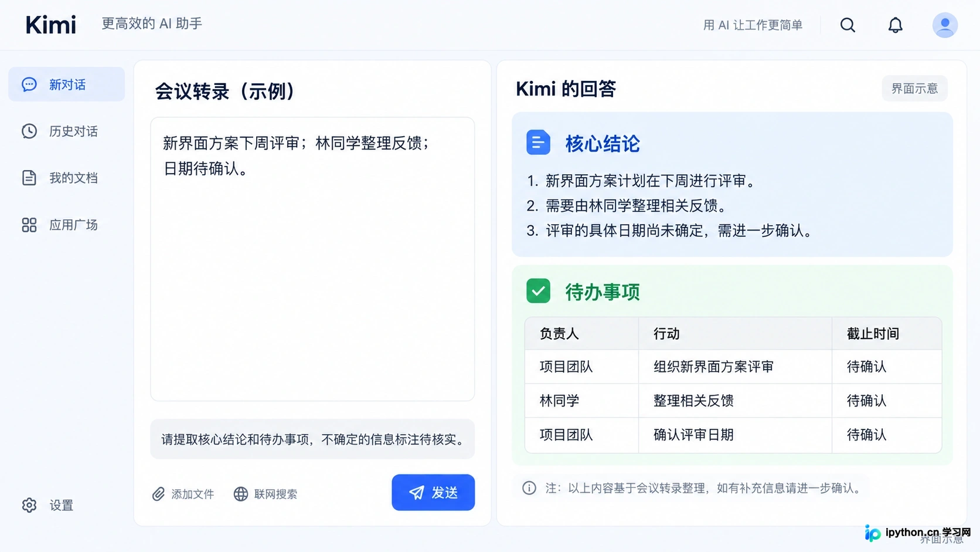Select the 组织新界面方案评审 cell

click(x=735, y=367)
